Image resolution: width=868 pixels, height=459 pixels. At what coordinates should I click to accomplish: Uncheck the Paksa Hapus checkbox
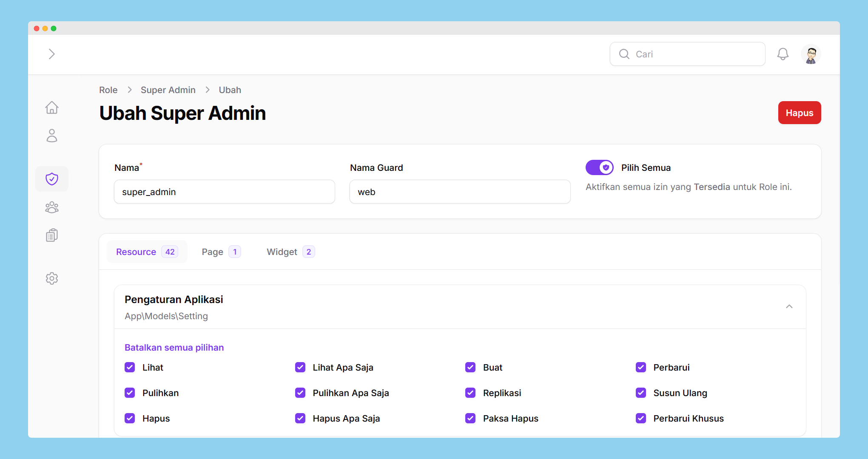(x=470, y=418)
